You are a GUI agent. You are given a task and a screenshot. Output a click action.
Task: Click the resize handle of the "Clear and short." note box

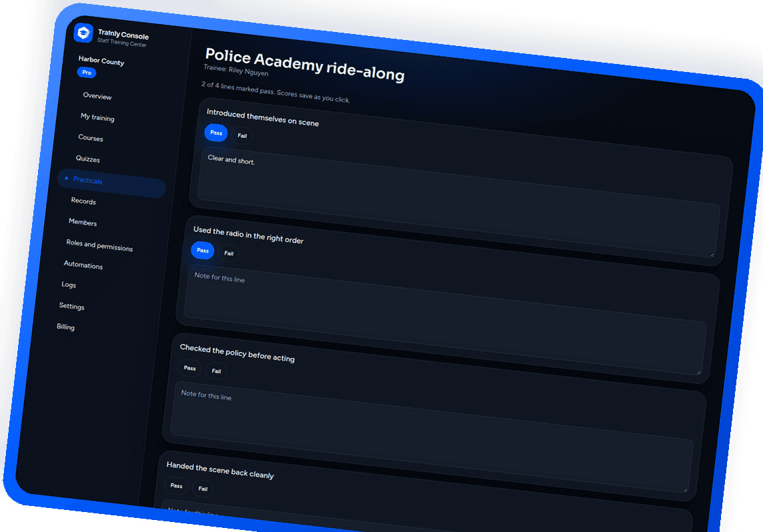pos(712,254)
